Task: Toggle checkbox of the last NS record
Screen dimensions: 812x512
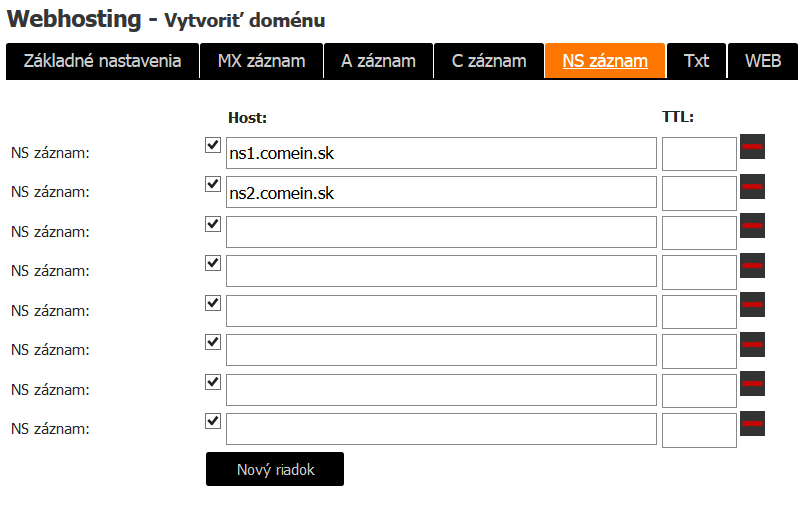Action: pos(213,421)
